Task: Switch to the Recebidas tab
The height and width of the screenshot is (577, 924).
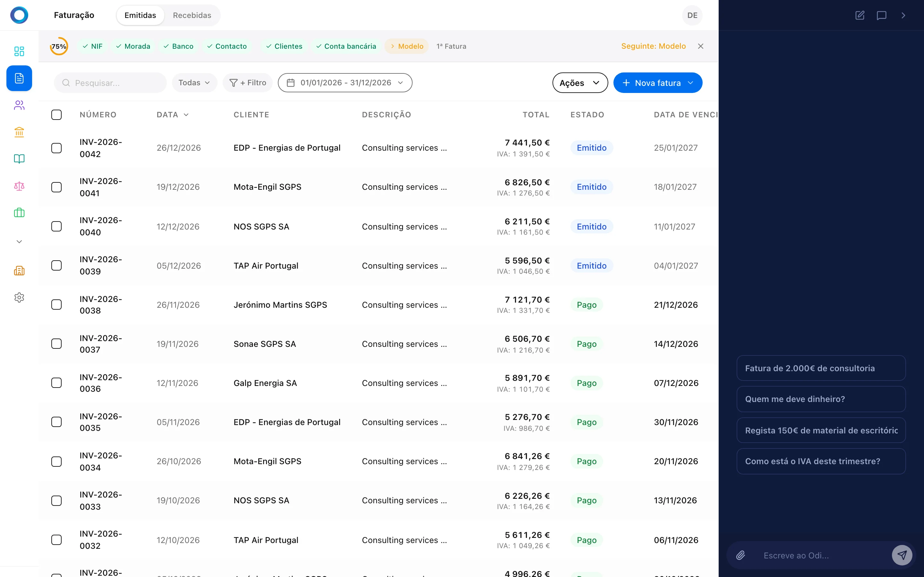Action: (192, 15)
